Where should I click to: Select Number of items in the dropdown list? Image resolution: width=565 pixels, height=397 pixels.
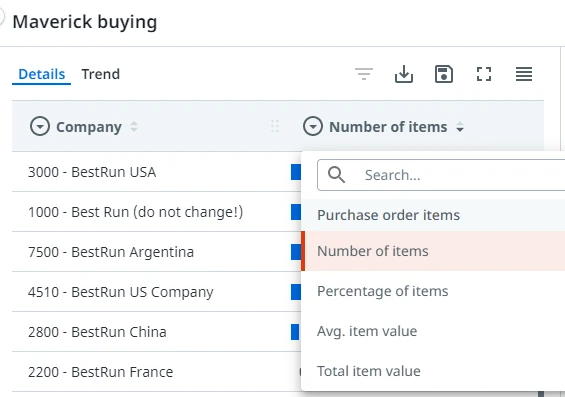[433, 251]
